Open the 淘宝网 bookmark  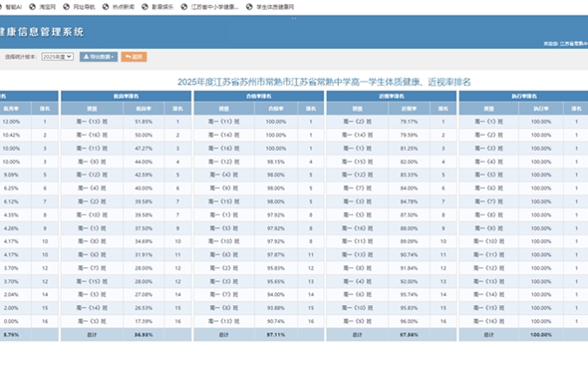(x=43, y=7)
